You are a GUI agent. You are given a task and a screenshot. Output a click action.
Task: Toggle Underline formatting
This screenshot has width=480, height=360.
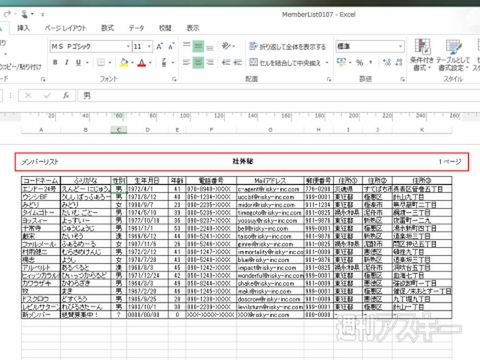(x=78, y=62)
